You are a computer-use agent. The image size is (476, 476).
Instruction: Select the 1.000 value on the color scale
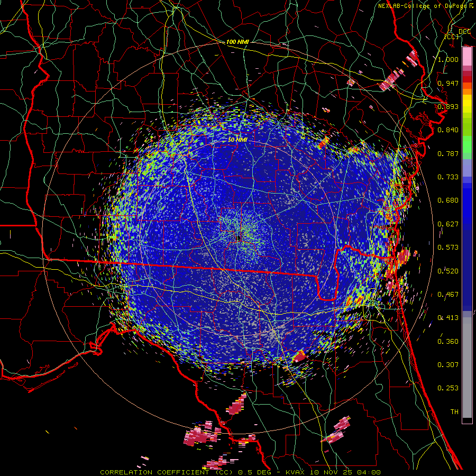click(448, 59)
